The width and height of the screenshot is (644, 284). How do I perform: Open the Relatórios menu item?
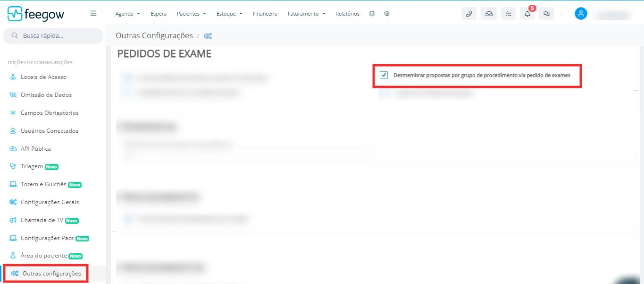pyautogui.click(x=347, y=14)
